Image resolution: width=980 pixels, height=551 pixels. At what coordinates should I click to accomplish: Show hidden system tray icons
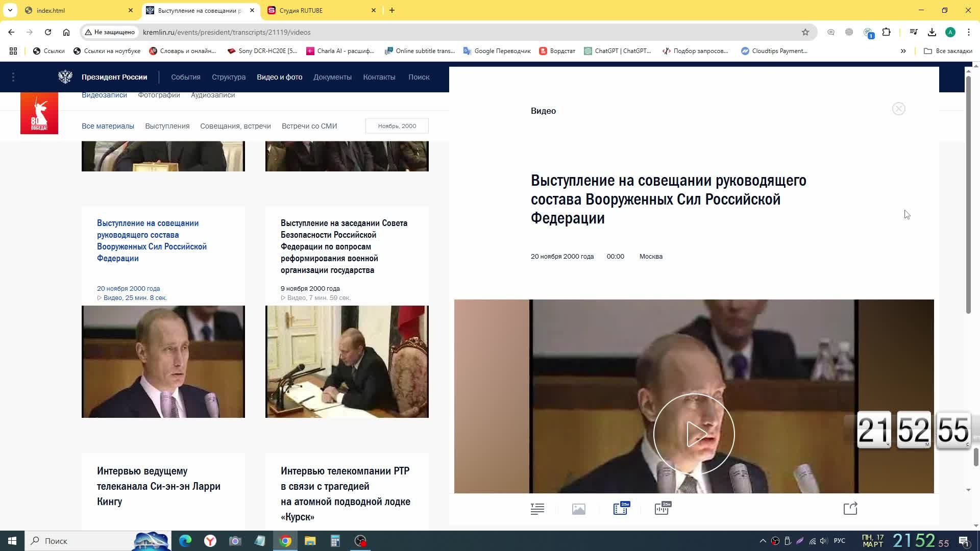click(763, 541)
